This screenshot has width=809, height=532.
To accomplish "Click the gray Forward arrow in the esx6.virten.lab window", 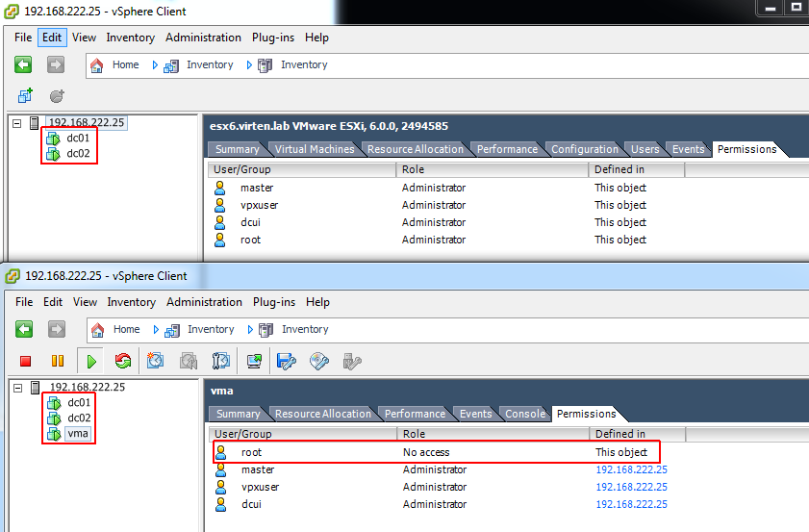I will [56, 64].
